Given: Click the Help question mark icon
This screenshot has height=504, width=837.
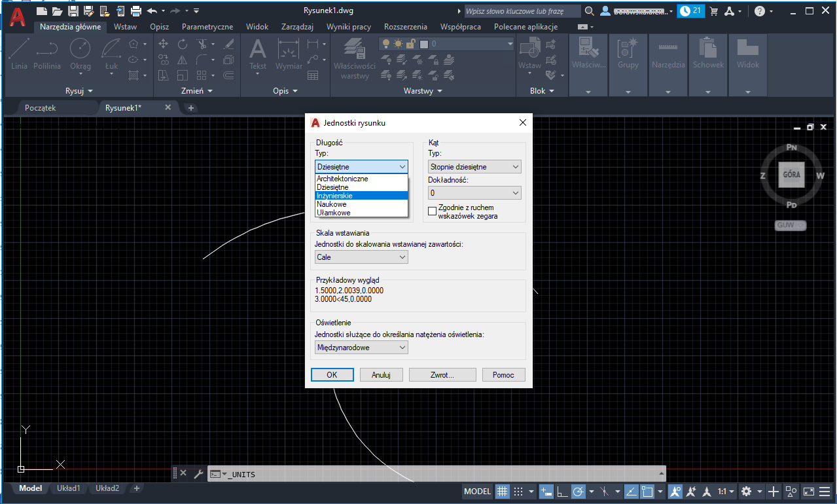Looking at the screenshot, I should point(760,11).
